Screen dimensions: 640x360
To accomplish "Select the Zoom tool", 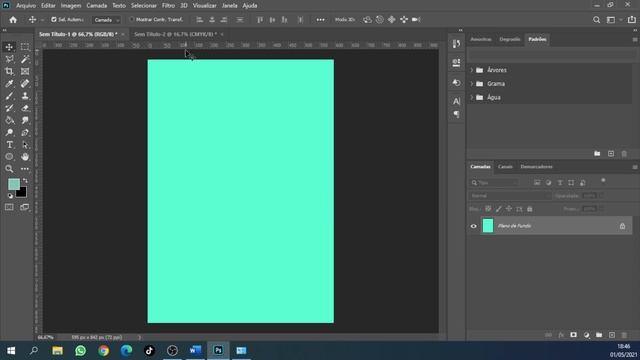I will (9, 169).
